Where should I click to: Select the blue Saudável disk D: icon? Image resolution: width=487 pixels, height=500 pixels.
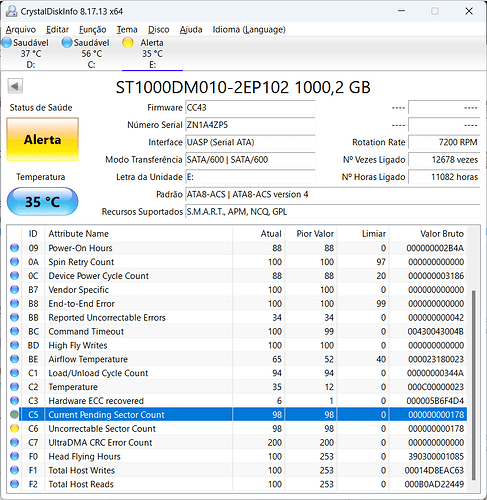click(x=6, y=43)
